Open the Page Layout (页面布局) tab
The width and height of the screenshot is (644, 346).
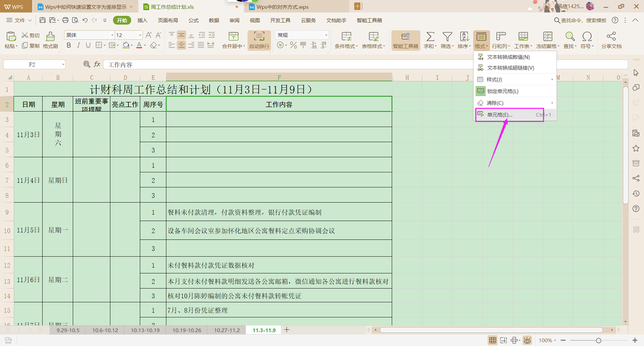click(x=168, y=20)
